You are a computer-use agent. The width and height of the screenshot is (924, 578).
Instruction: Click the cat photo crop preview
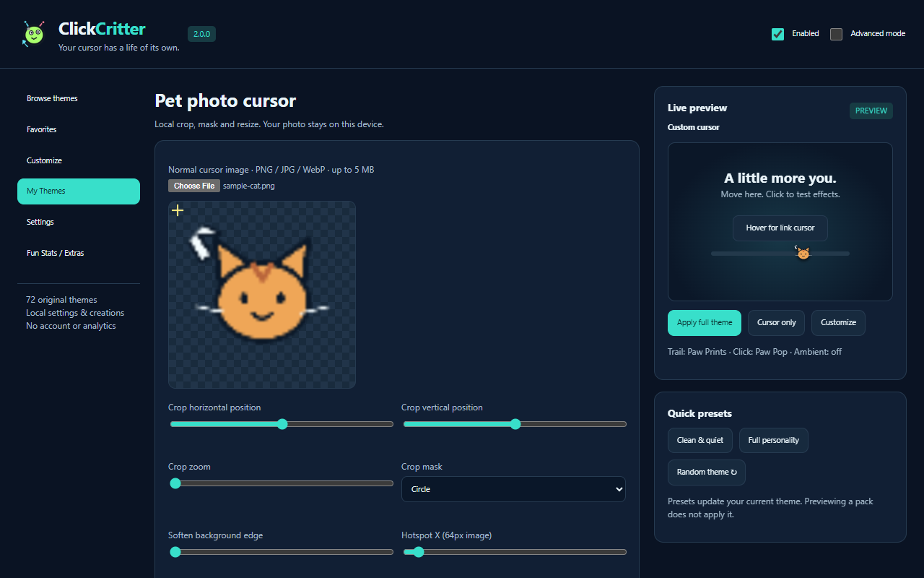coord(262,295)
